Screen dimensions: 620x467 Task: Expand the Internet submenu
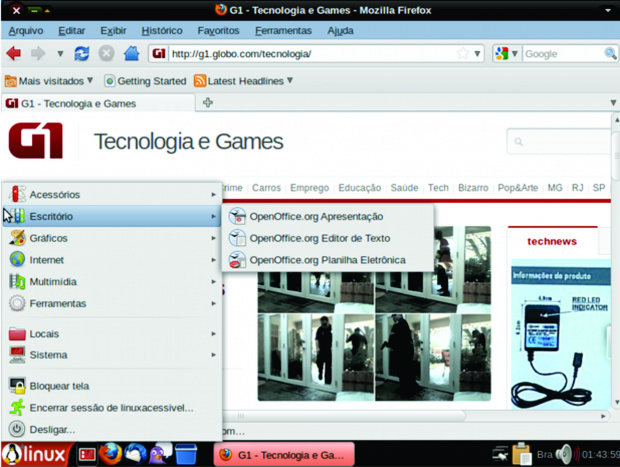[x=112, y=260]
